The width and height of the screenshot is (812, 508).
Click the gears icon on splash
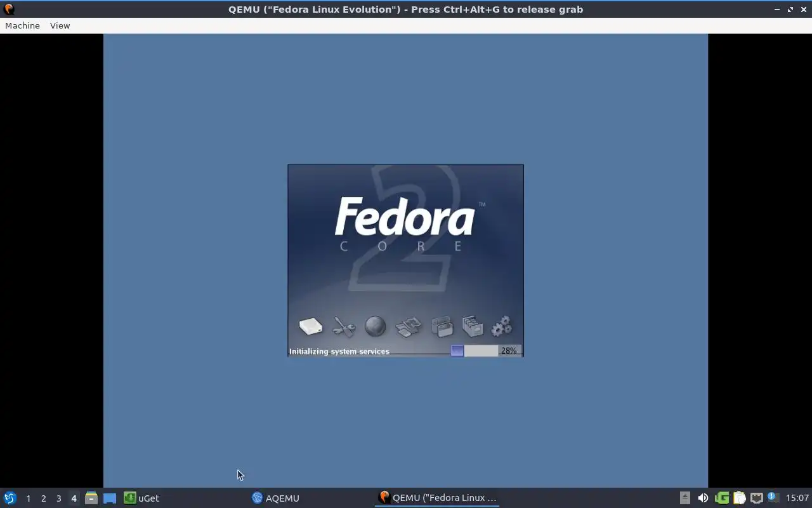502,326
